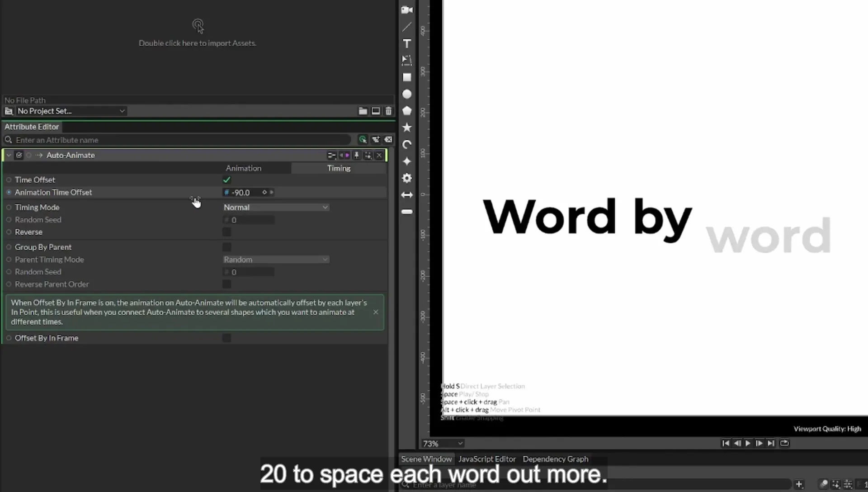Click the monitor icon beside the trash
Screen dimensions: 868x492
click(376, 111)
